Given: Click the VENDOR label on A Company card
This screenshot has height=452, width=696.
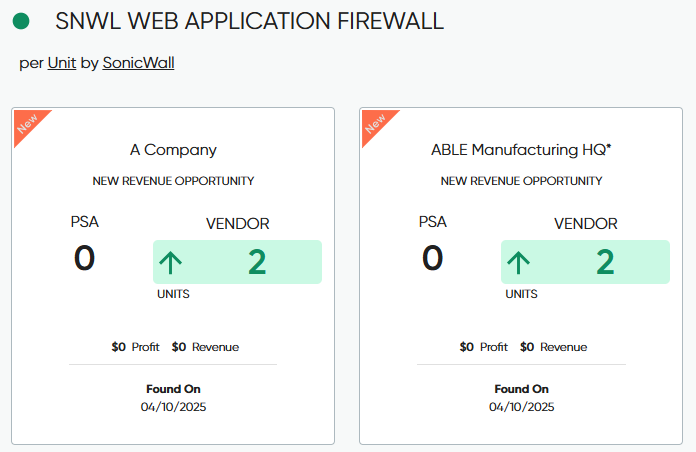Looking at the screenshot, I should click(x=237, y=224).
